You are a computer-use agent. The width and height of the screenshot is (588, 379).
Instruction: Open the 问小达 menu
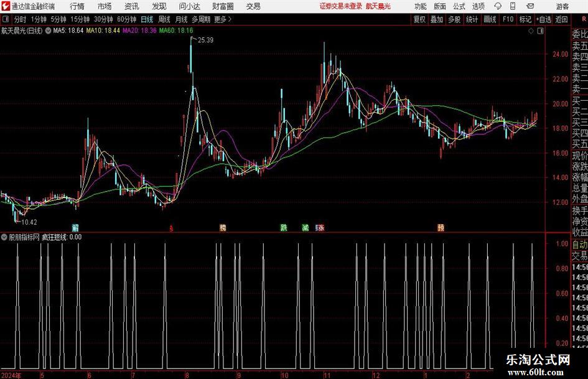(x=189, y=6)
